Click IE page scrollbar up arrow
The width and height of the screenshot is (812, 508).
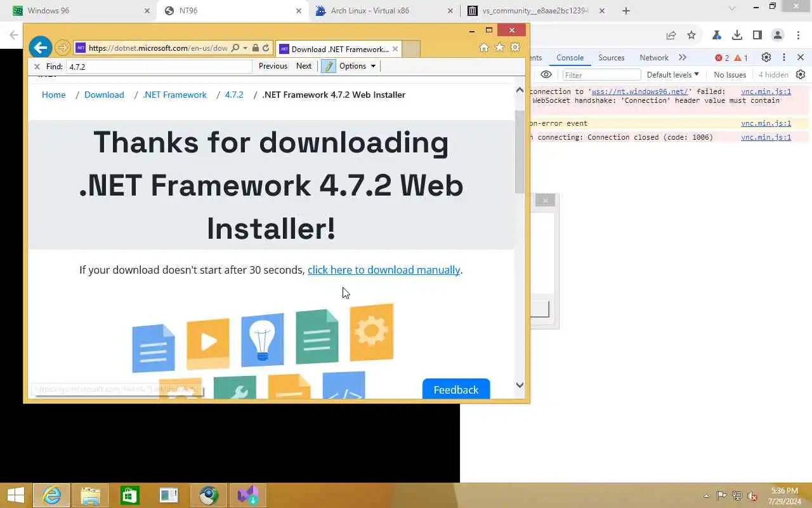coord(520,91)
